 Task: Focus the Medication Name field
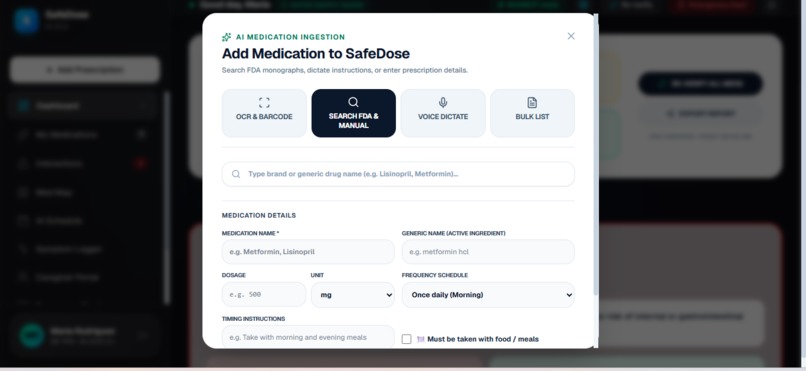click(x=308, y=252)
